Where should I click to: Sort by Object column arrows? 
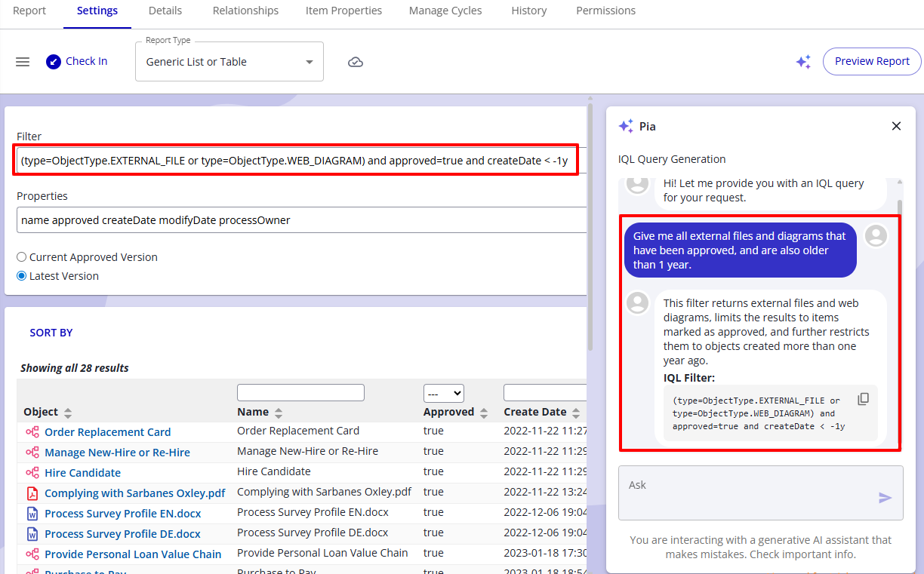pos(68,413)
